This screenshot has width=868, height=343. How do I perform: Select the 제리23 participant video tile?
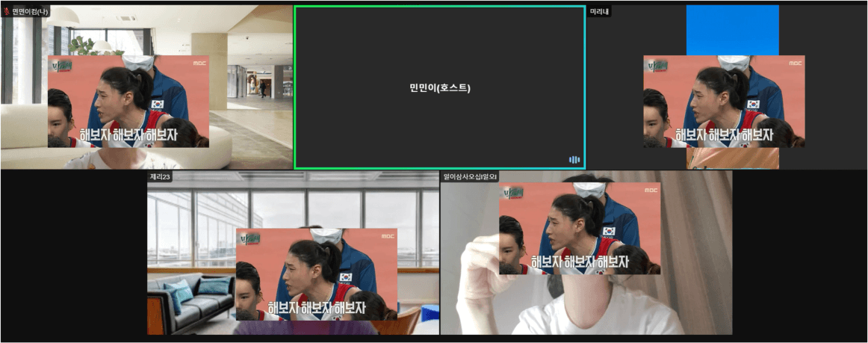coord(293,253)
